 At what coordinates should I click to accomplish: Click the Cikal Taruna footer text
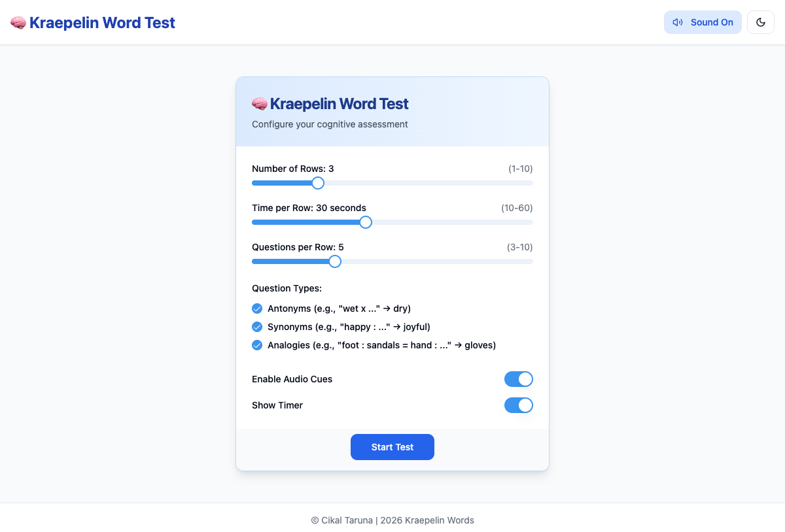click(392, 520)
